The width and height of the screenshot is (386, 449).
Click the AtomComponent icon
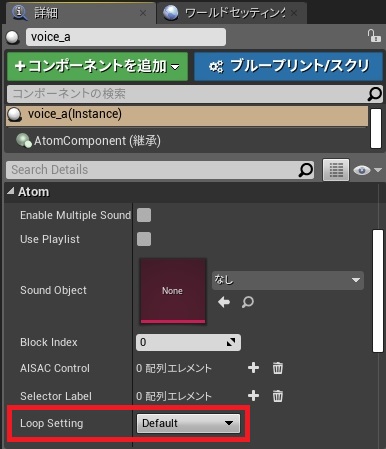point(24,140)
